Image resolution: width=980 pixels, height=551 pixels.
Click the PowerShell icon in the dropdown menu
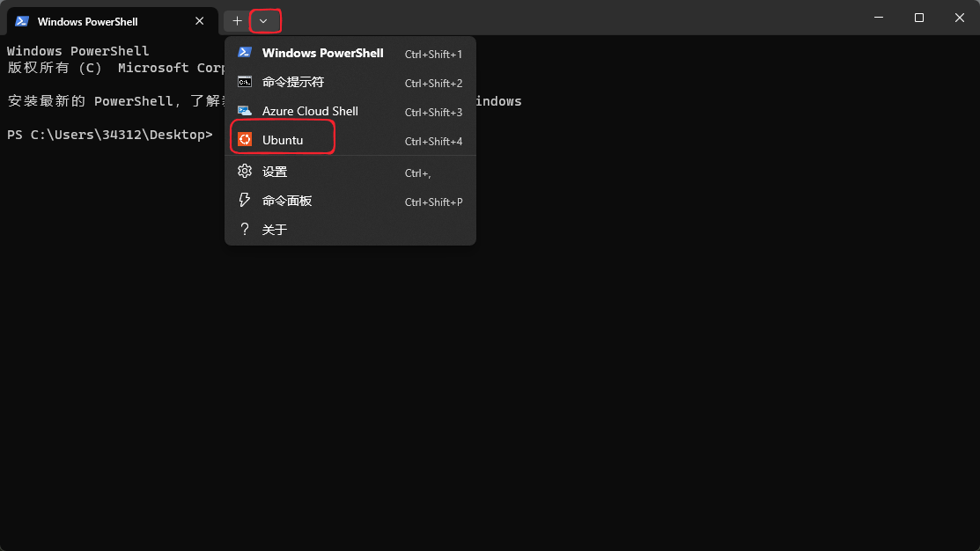245,53
